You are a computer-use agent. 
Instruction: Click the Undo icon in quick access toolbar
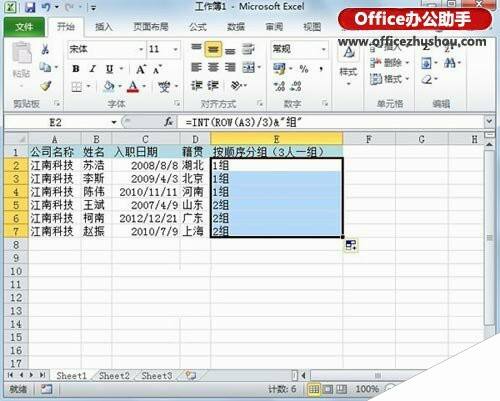46,7
